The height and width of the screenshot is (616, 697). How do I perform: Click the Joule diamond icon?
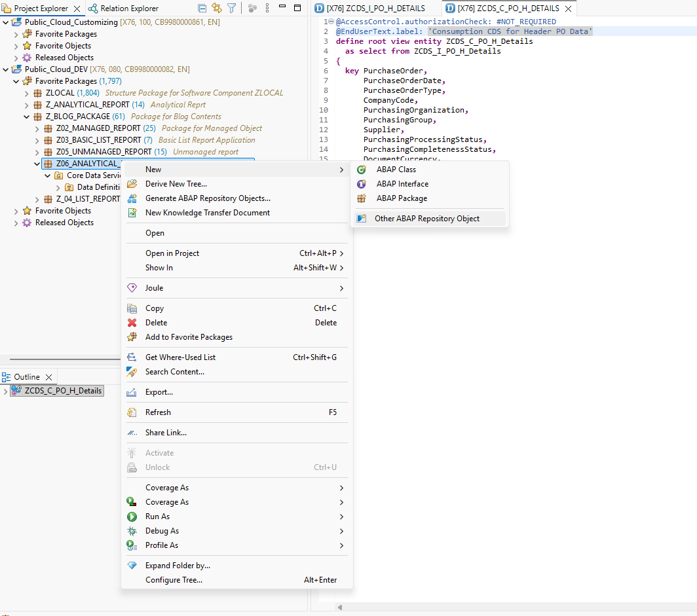click(132, 288)
